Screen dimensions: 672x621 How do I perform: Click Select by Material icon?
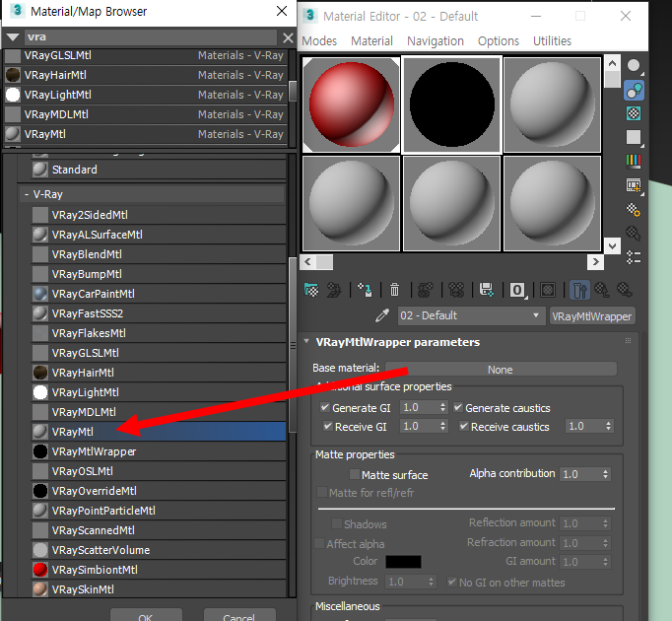coord(634,234)
